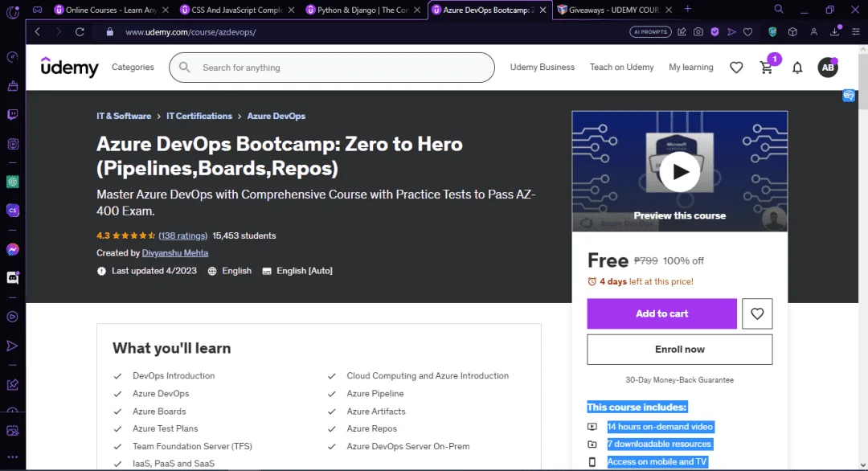Click the chip-shaped icon in the sidebar
The width and height of the screenshot is (868, 471).
tap(12, 144)
